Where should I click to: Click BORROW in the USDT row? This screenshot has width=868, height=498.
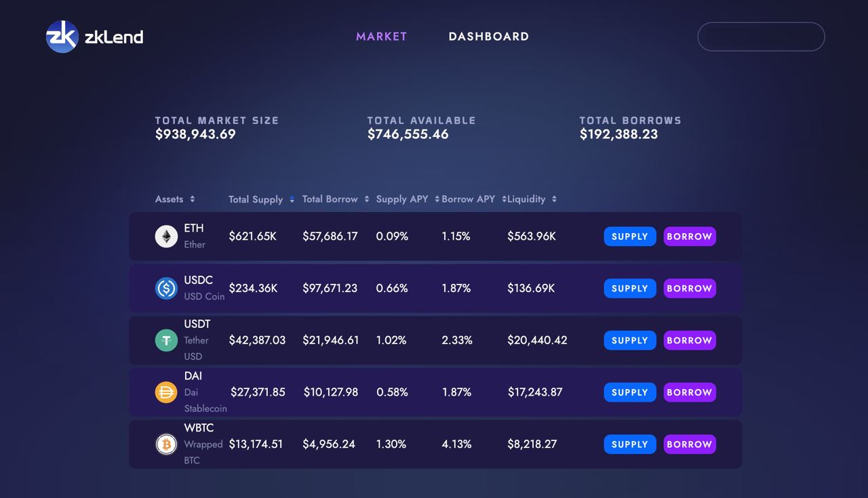tap(690, 340)
